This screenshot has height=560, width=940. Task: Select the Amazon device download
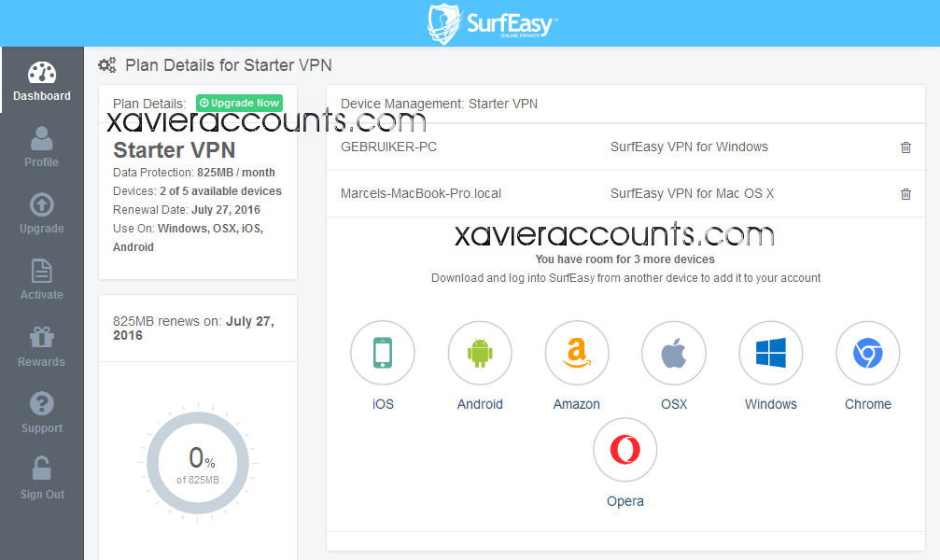577,353
